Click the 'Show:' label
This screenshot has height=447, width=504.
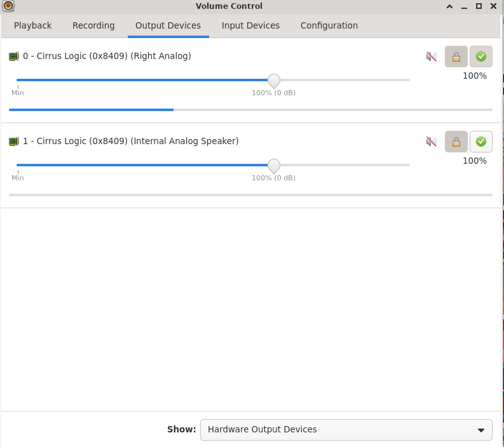click(x=182, y=430)
